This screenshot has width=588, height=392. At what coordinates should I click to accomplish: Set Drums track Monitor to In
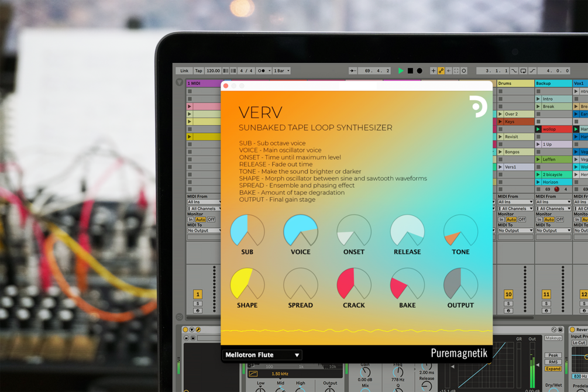pyautogui.click(x=501, y=219)
